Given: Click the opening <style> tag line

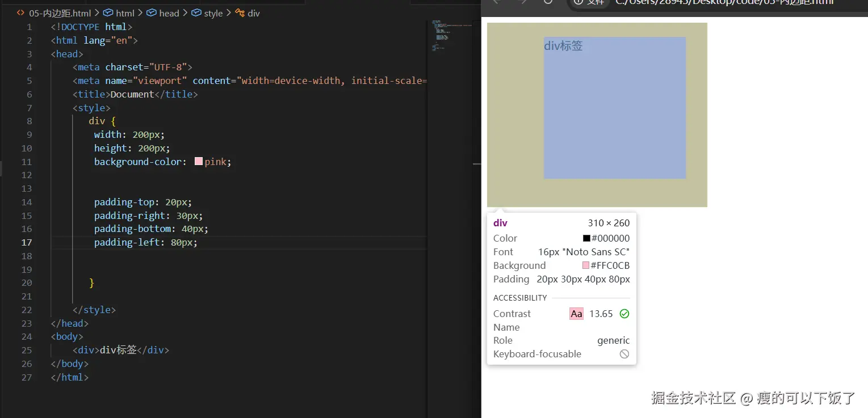Looking at the screenshot, I should coord(91,108).
